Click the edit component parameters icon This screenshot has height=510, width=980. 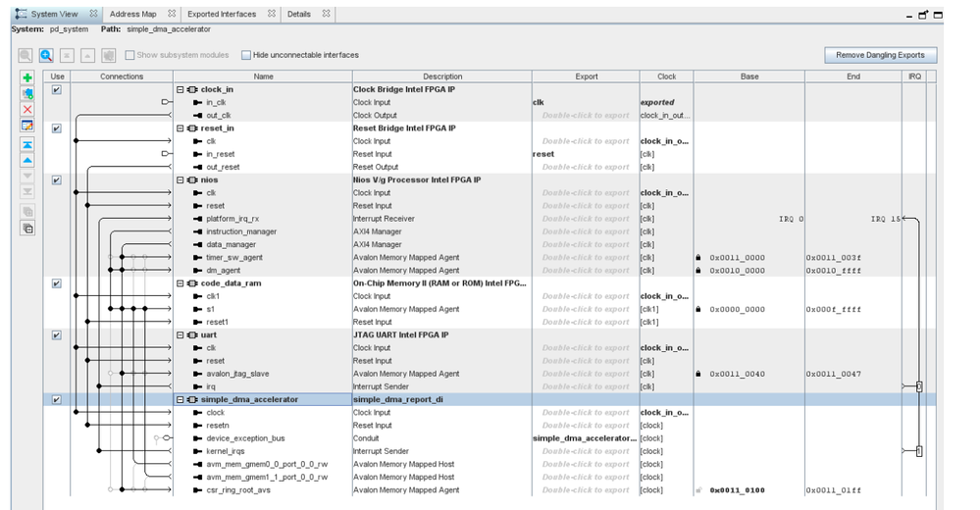click(x=27, y=126)
